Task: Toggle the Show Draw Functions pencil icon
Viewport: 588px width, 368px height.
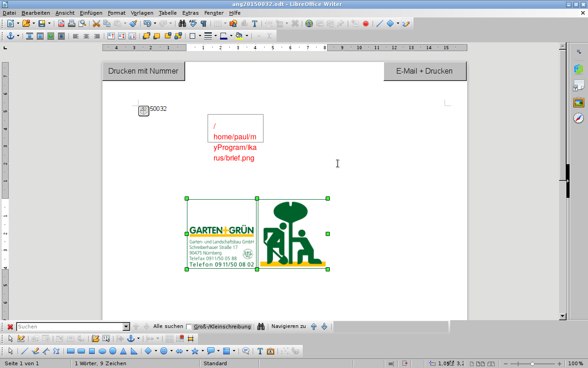Action: click(x=406, y=23)
